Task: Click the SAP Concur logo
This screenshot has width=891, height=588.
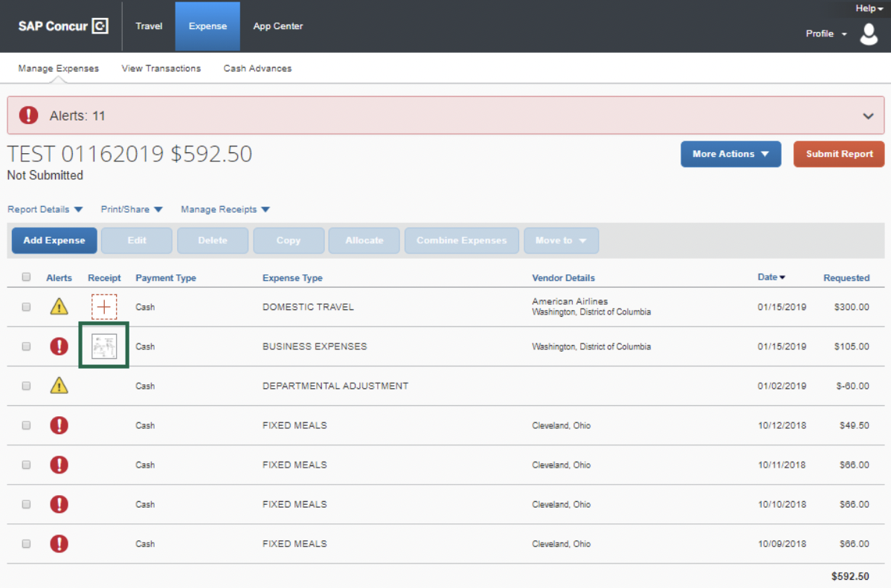Action: 63,26
